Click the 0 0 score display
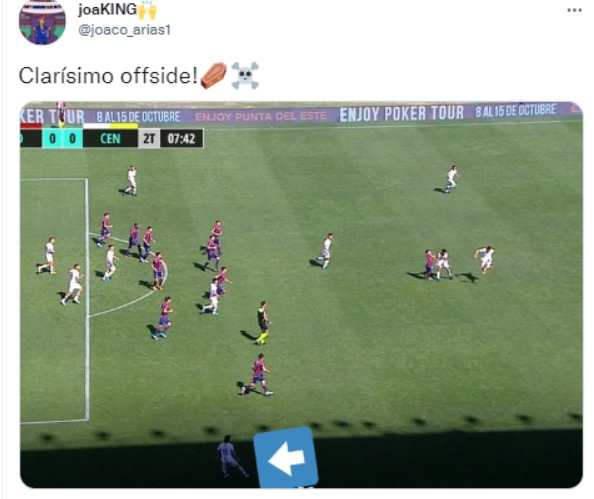Screen dimensions: 594x499 [63, 139]
